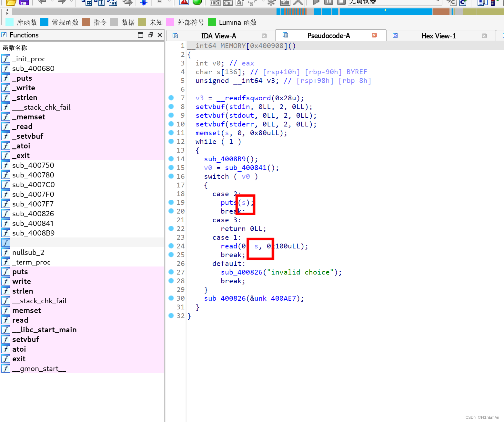Click the sub_4008B9 call on line 14

point(225,159)
